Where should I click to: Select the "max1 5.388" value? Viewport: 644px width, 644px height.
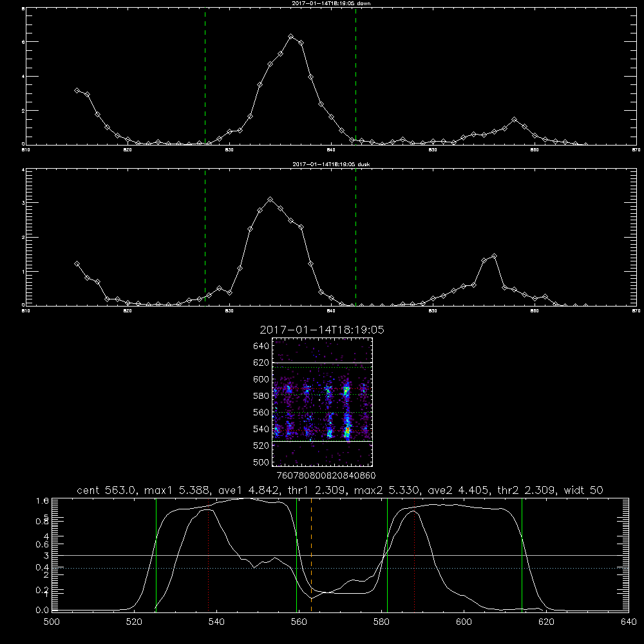[x=178, y=490]
